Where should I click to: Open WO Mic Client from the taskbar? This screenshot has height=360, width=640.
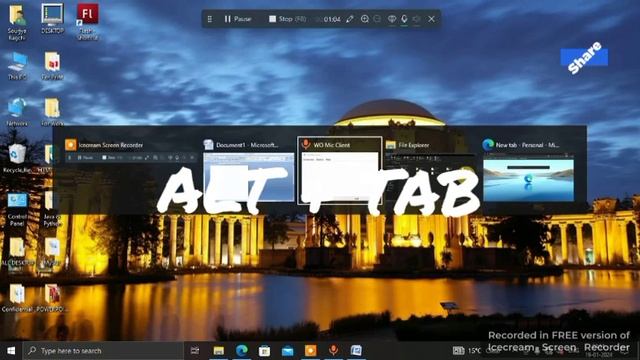click(333, 351)
